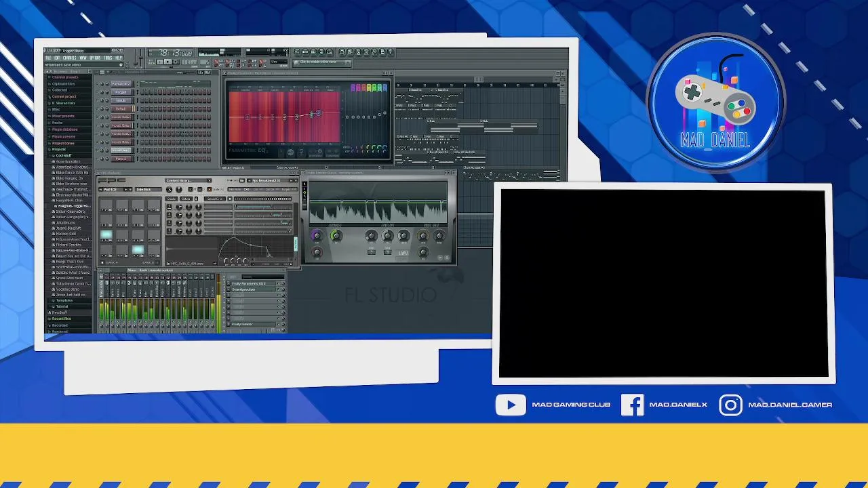Trigger the lit FPC pad in bottom row

(138, 249)
